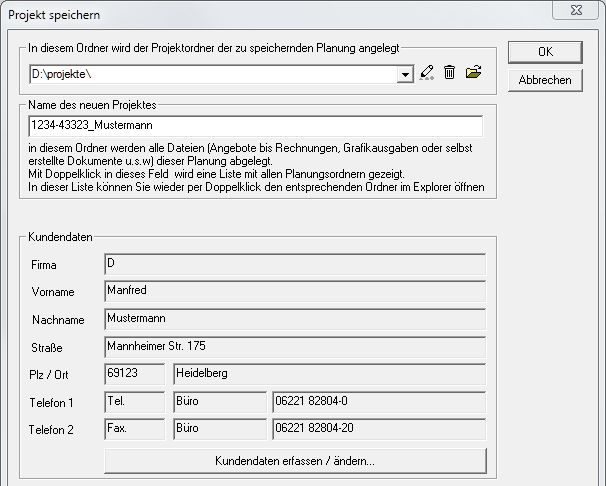Select the Fax. field in Telefon 2 row
This screenshot has width=606, height=486.
tap(134, 429)
